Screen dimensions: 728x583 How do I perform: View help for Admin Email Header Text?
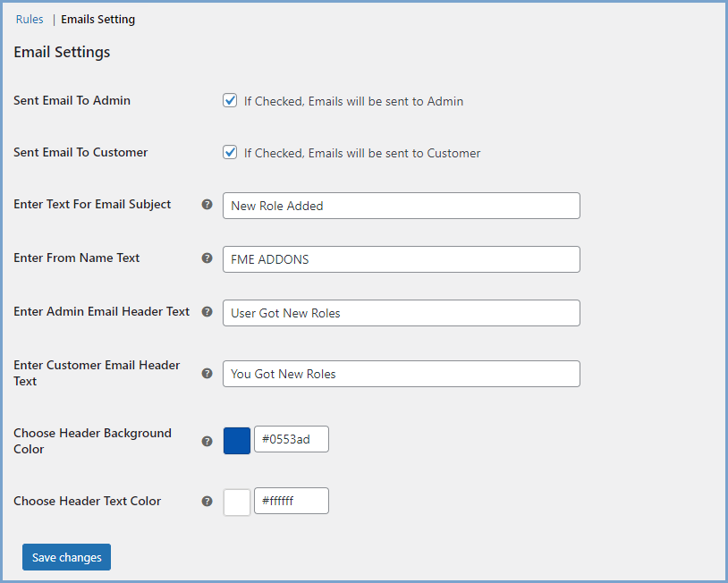(207, 312)
